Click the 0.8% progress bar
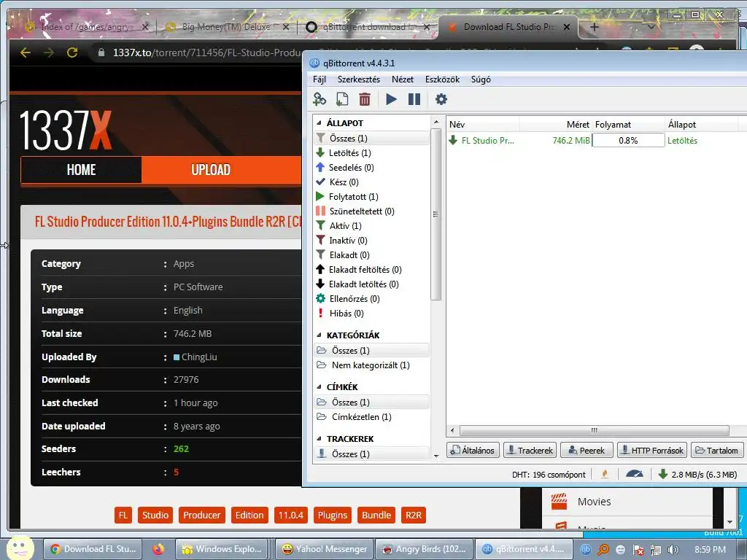Viewport: 747px width, 560px height. click(628, 141)
